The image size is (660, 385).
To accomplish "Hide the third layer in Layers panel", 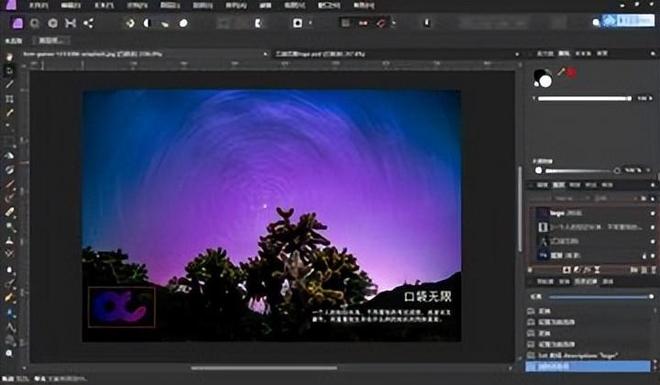I will click(653, 242).
